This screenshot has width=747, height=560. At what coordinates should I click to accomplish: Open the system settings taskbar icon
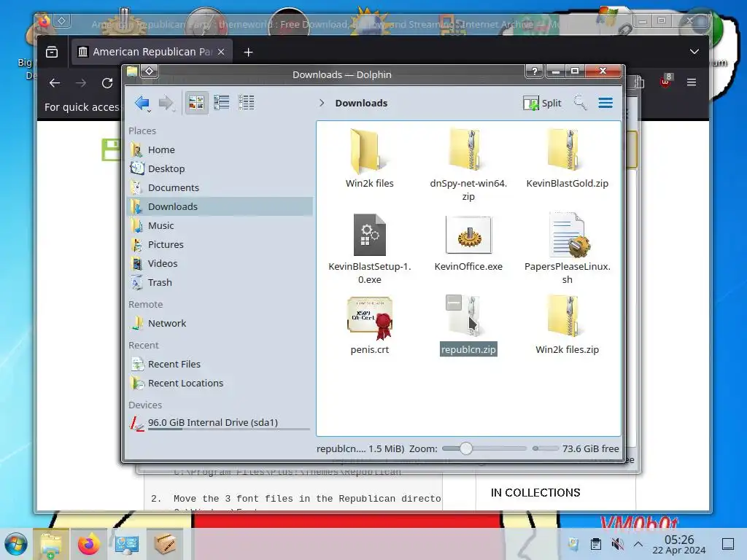pos(127,544)
